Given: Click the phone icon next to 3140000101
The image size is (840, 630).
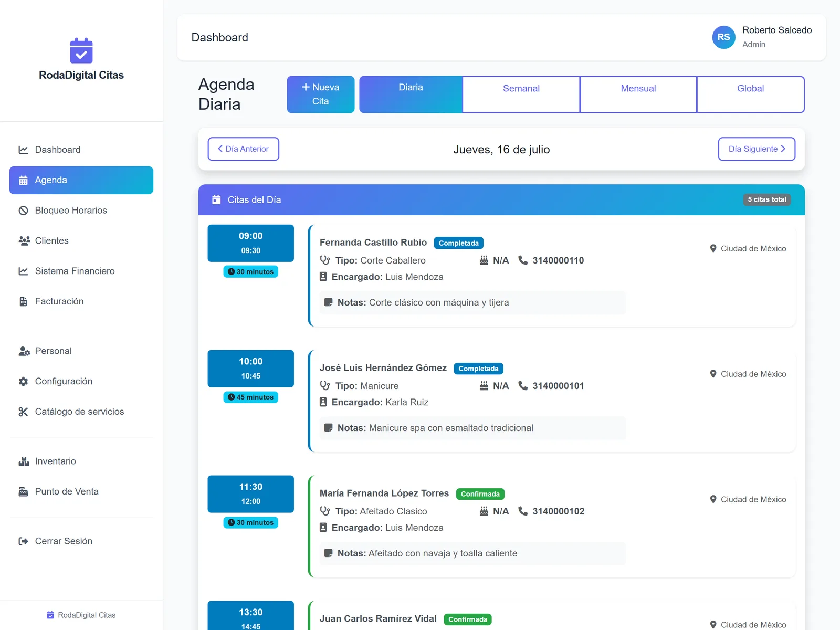Looking at the screenshot, I should coord(523,385).
